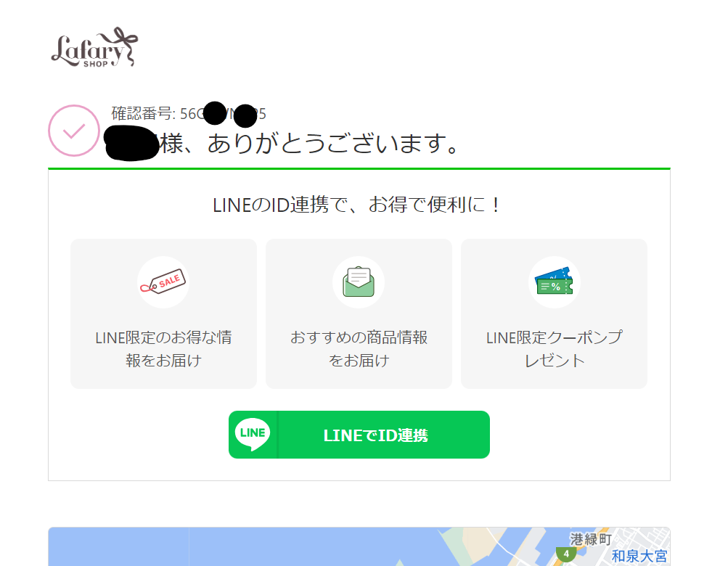Click the green envelope mail icon
The image size is (728, 566).
click(359, 282)
